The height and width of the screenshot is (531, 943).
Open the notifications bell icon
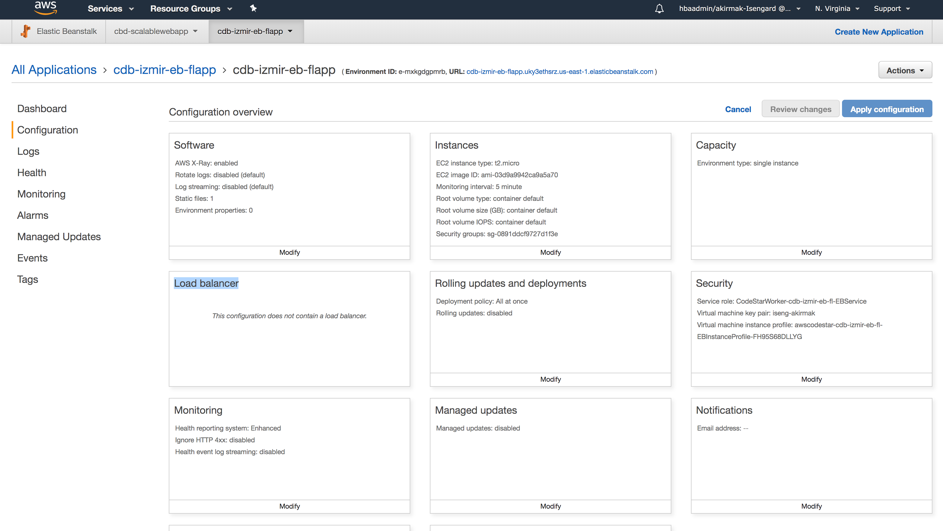click(x=659, y=8)
